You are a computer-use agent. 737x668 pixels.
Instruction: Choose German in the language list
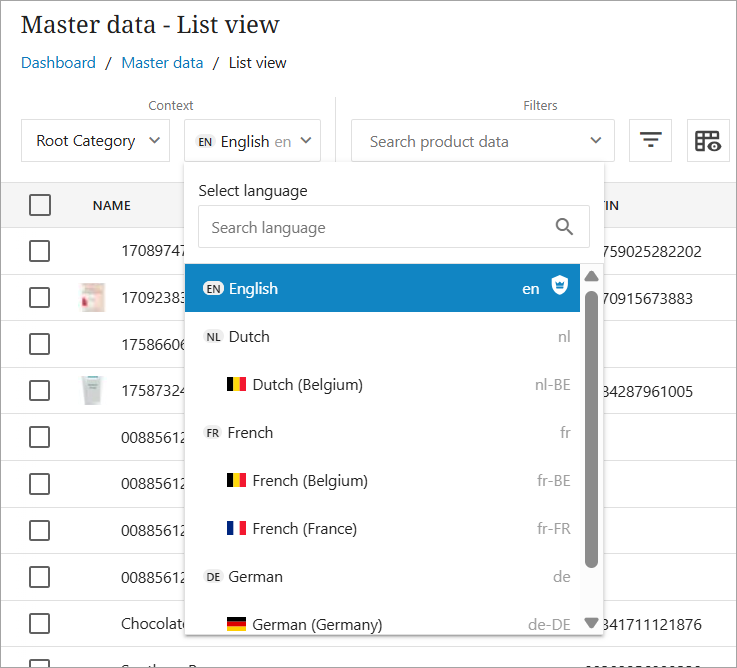click(x=255, y=577)
